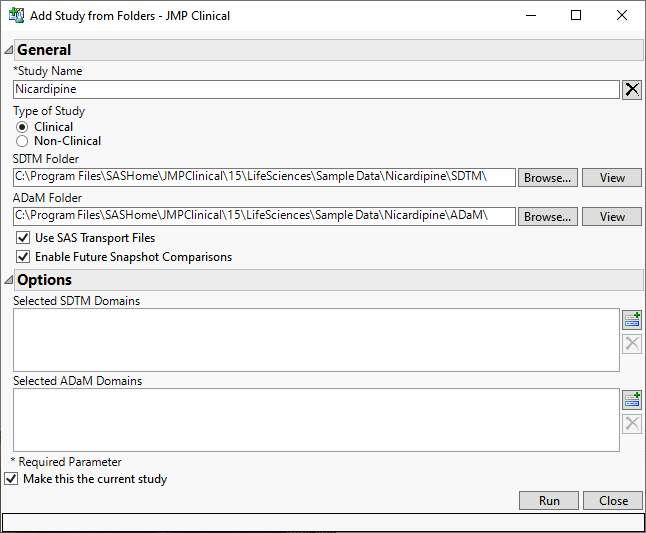The height and width of the screenshot is (533, 646).
Task: Collapse the General section
Action: pos(9,50)
